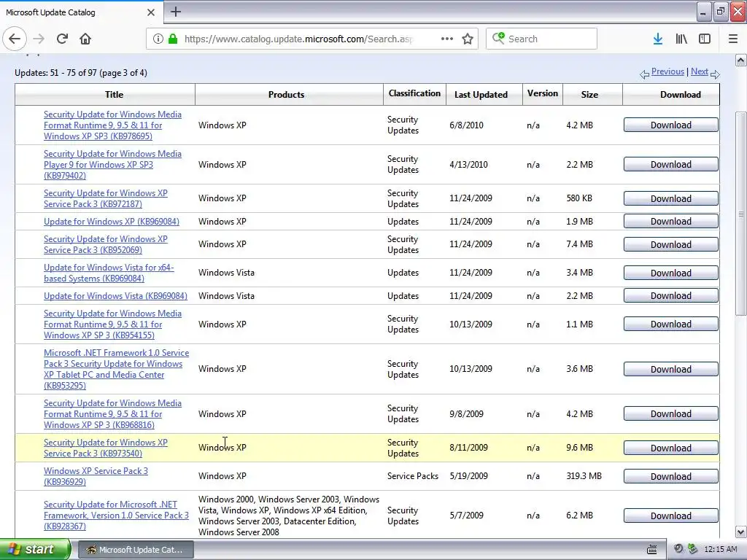The width and height of the screenshot is (747, 560).
Task: Open the Windows start menu
Action: click(35, 549)
